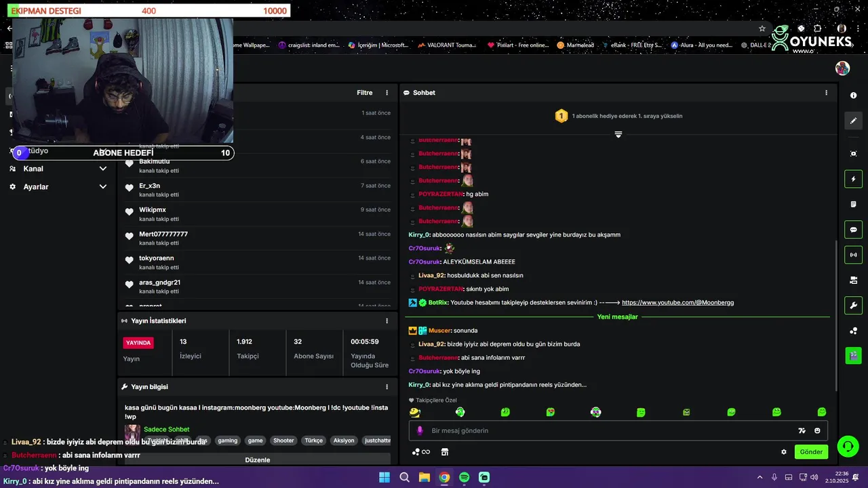Click the chat panel scrollbar

[835, 316]
